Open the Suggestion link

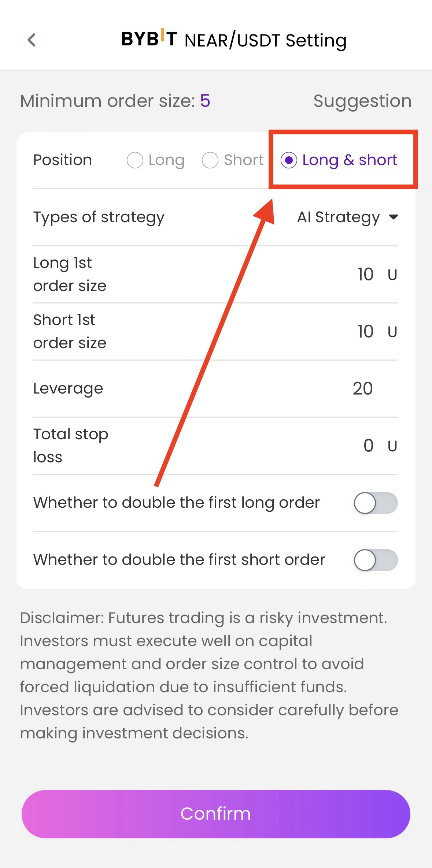click(362, 101)
